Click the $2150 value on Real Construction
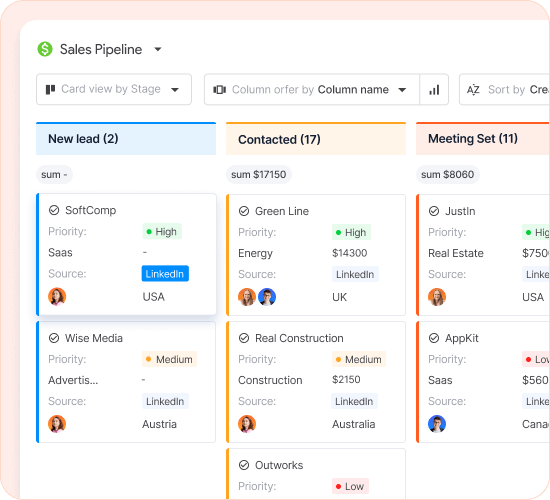The image size is (550, 500). pyautogui.click(x=346, y=380)
